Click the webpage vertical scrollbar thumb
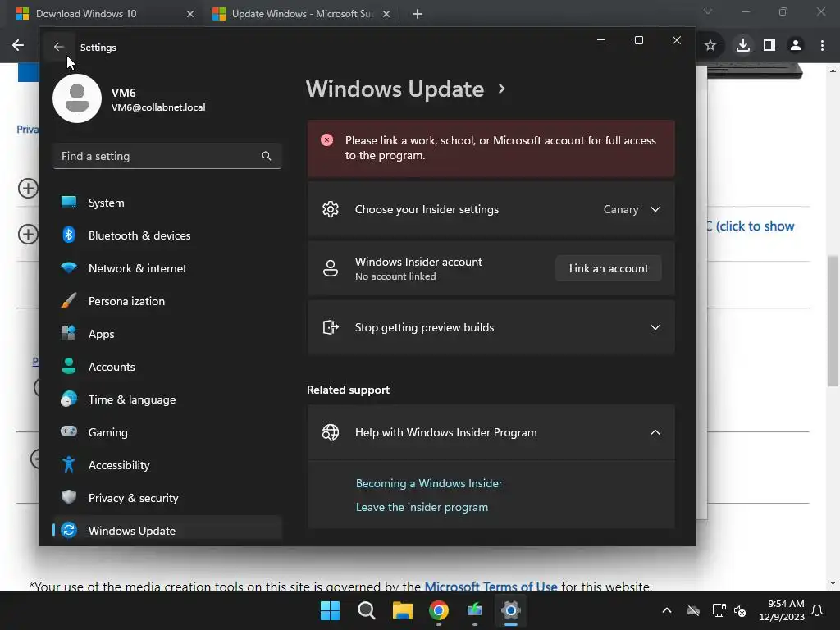 pyautogui.click(x=833, y=321)
